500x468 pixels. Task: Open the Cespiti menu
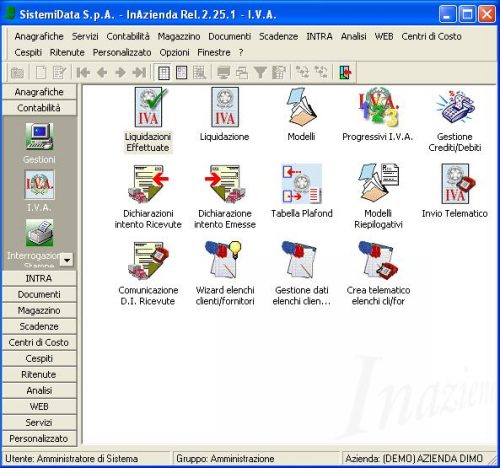(28, 52)
